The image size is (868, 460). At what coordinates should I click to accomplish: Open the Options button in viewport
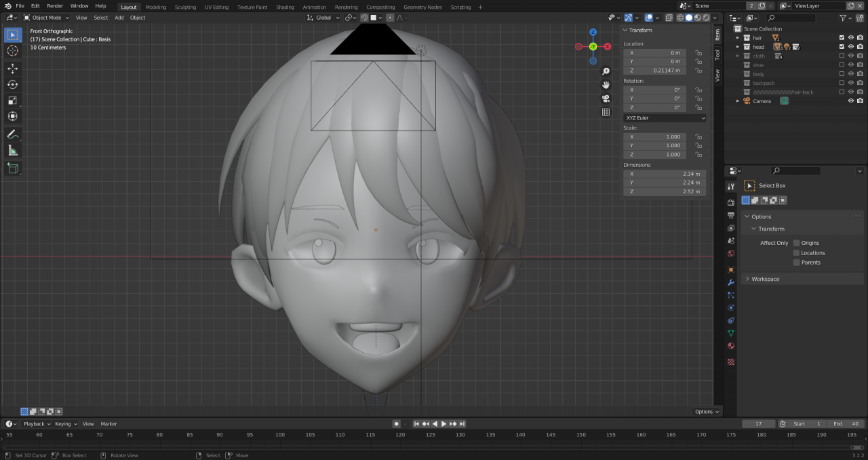pyautogui.click(x=707, y=411)
